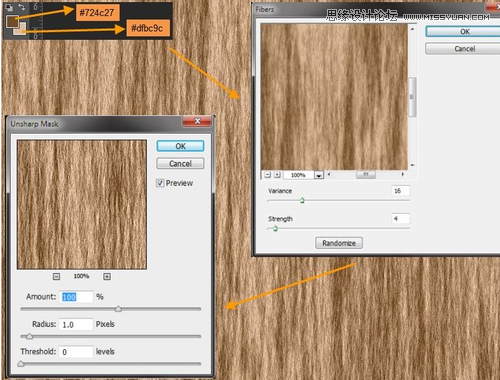
Task: Click the Fibers preview image
Action: pyautogui.click(x=334, y=97)
